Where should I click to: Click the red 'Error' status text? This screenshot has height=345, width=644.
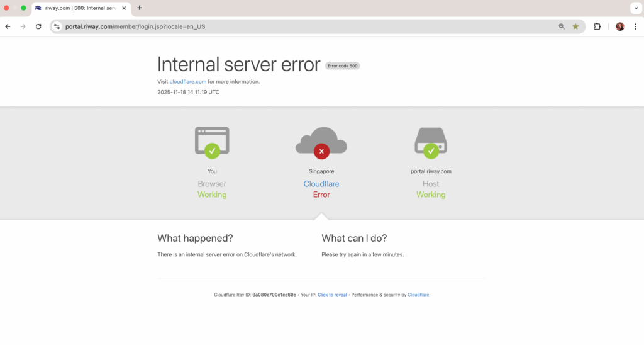(x=321, y=195)
